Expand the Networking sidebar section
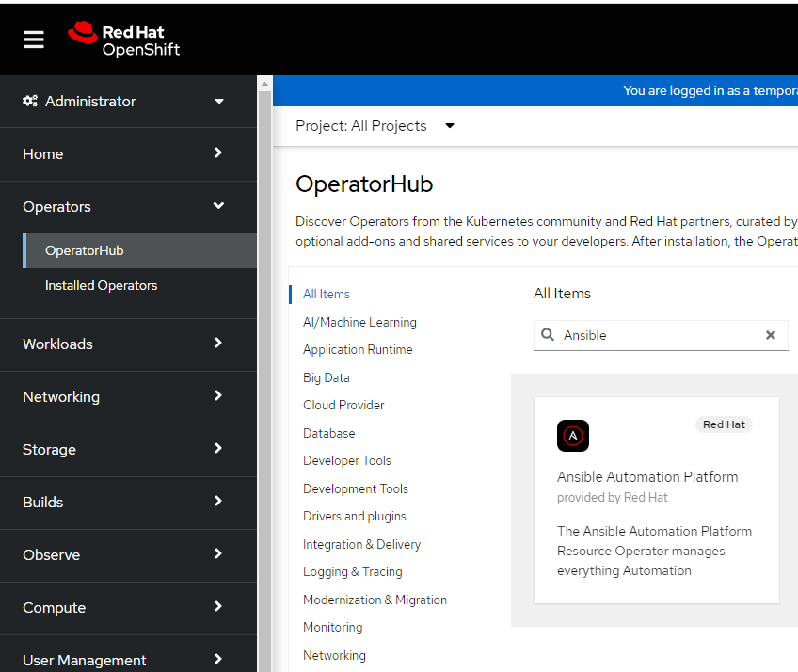The height and width of the screenshot is (672, 798). tap(61, 396)
